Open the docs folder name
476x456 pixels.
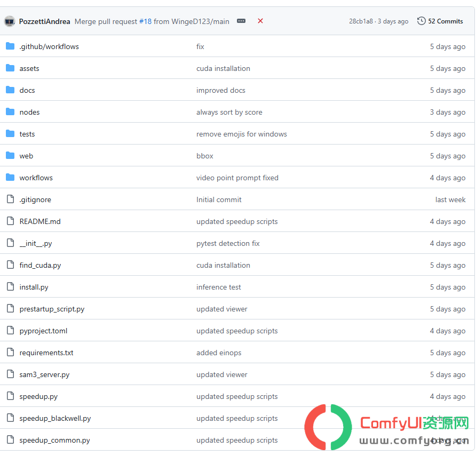pyautogui.click(x=27, y=91)
